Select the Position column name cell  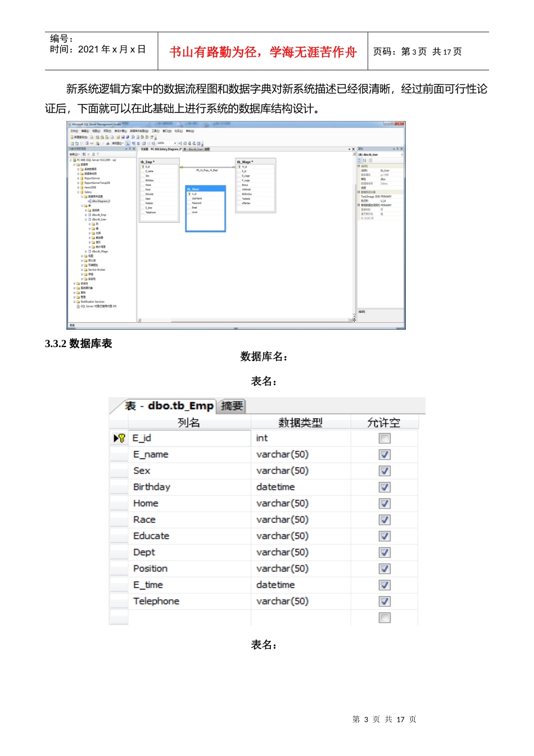(189, 569)
